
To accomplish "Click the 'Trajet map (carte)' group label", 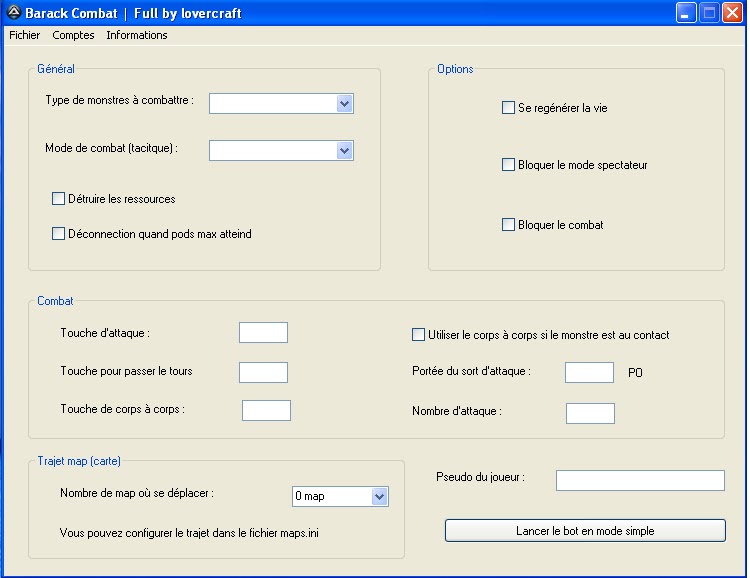I will (x=79, y=461).
